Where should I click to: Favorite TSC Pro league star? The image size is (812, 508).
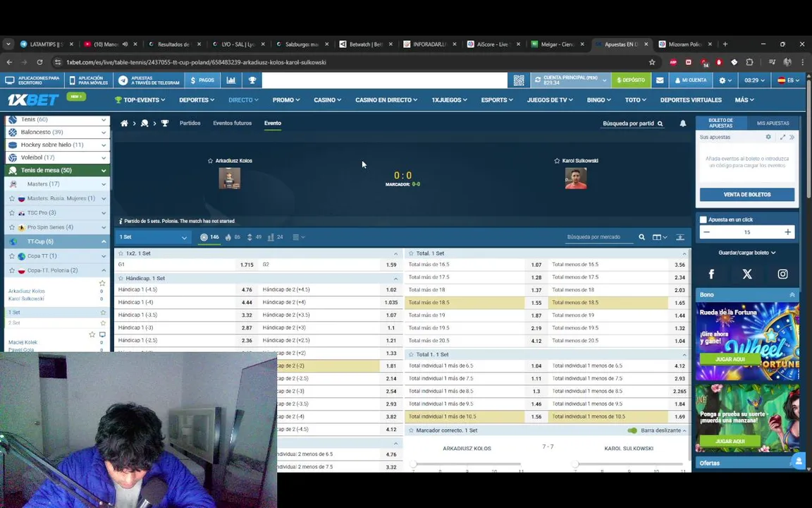coord(12,212)
